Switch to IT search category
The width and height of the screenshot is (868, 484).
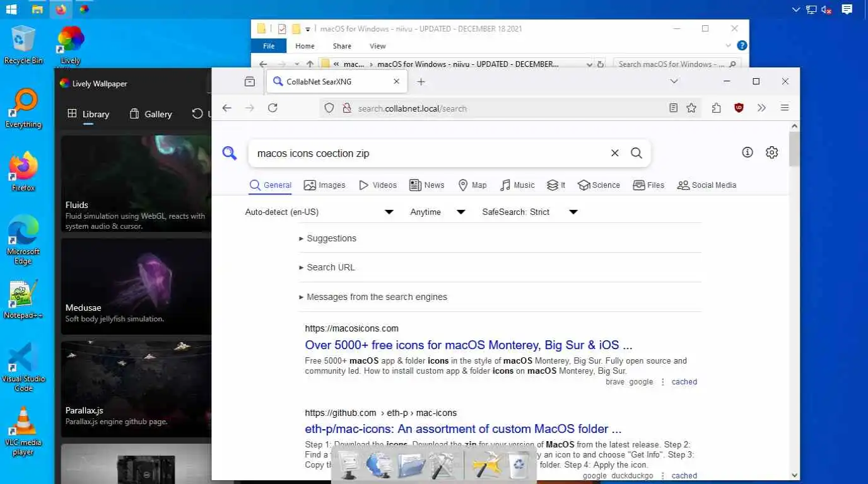click(556, 185)
